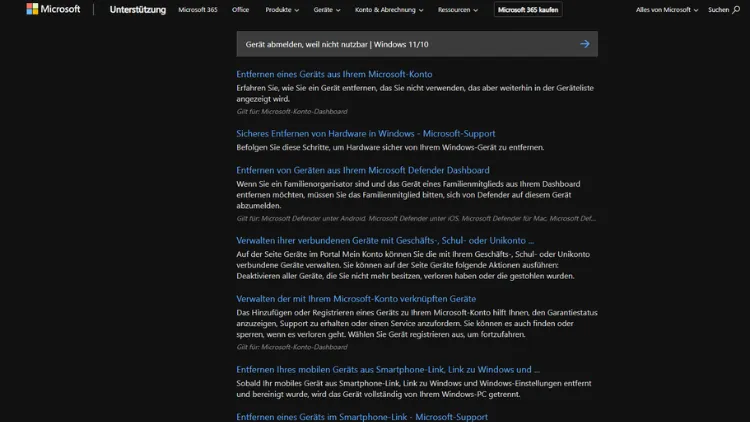The image size is (750, 422).
Task: Click description starting 'Wenn Sie ein Familienorganisator sind'
Action: pos(408,195)
